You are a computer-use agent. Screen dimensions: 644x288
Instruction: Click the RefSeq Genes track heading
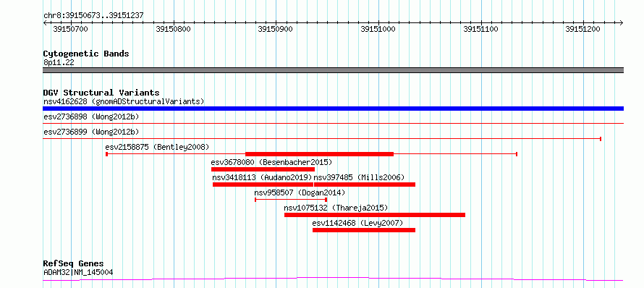coord(73,264)
